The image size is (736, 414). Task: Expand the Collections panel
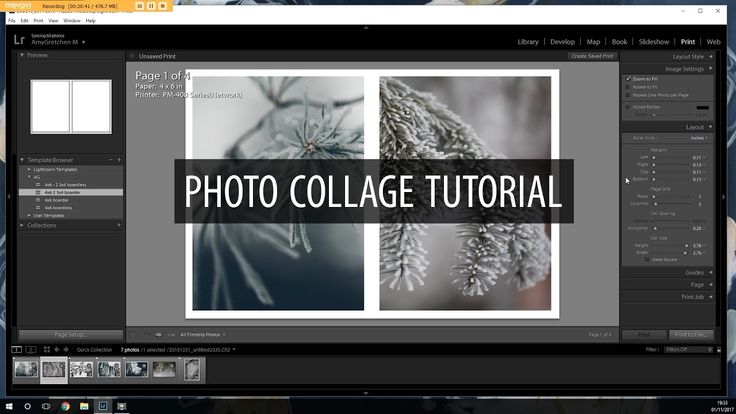tap(22, 225)
